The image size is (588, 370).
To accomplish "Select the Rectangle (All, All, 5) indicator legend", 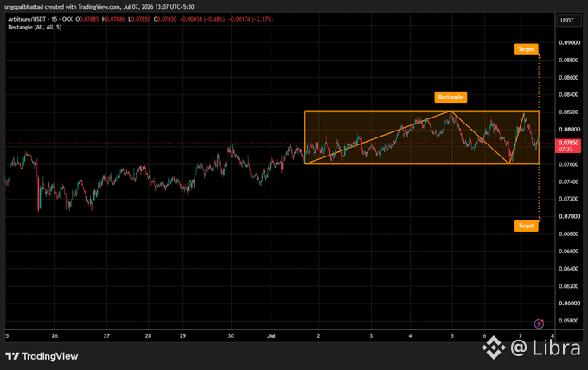I will pos(35,27).
